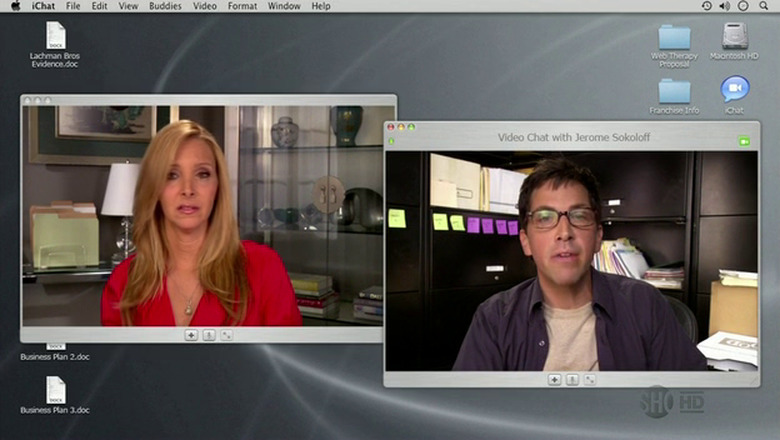Image resolution: width=780 pixels, height=440 pixels.
Task: Select the iChat desktop icon
Action: point(735,90)
